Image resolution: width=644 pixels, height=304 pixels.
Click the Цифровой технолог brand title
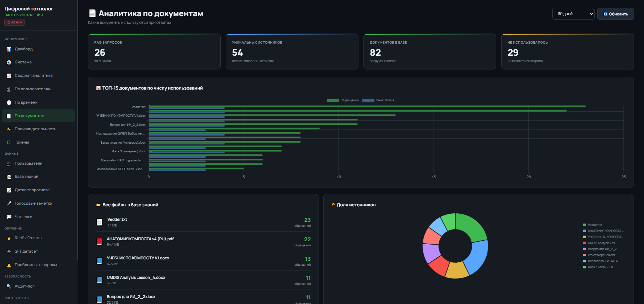point(29,9)
